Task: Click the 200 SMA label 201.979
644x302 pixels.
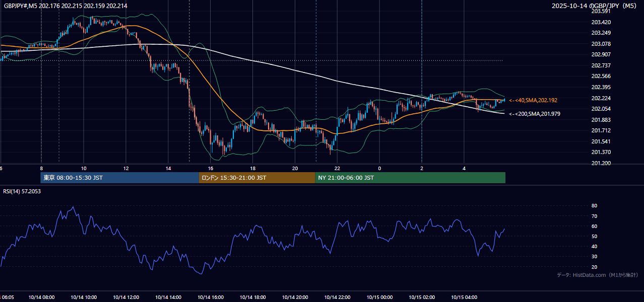Action: (535, 114)
